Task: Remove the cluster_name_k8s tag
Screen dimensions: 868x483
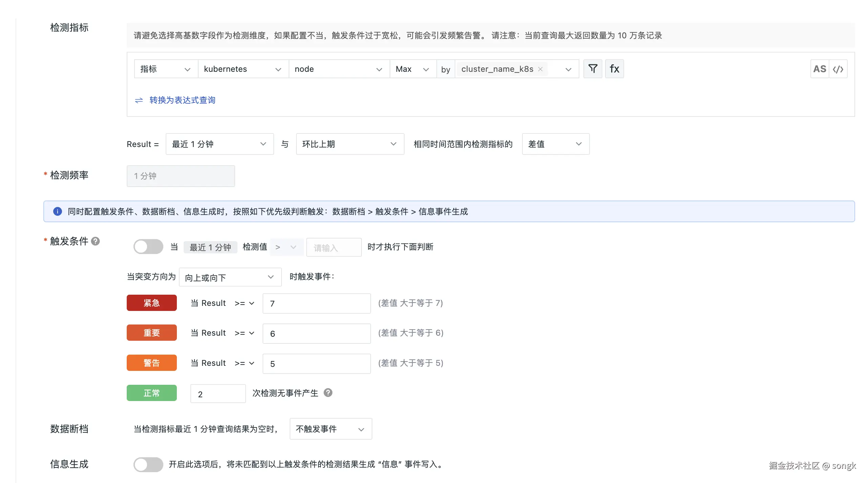Action: (540, 69)
